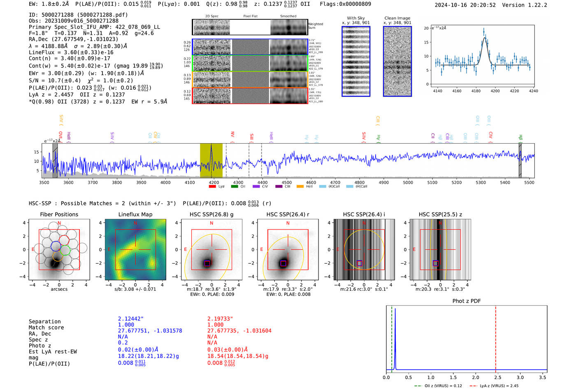Open the Clean Image cutout

pyautogui.click(x=397, y=61)
